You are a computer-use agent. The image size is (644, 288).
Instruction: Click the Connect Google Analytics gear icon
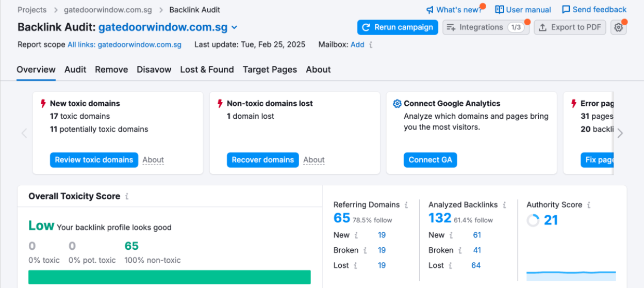pos(397,104)
